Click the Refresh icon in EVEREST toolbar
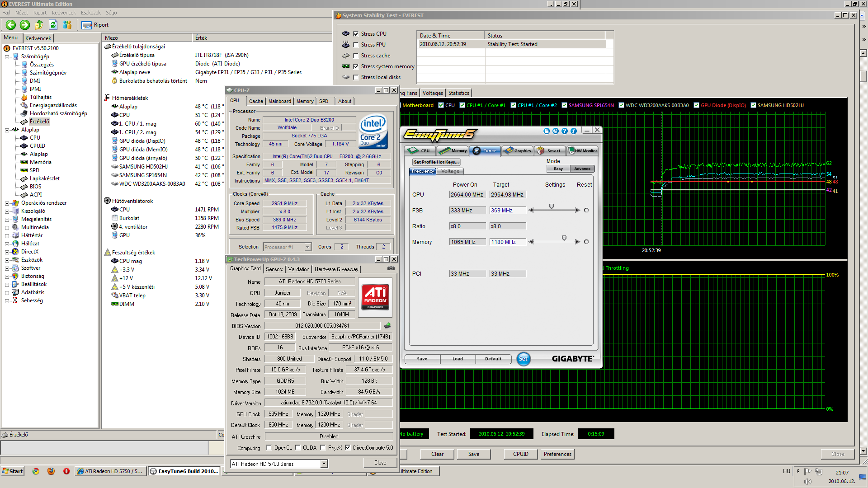The image size is (868, 488). (53, 25)
